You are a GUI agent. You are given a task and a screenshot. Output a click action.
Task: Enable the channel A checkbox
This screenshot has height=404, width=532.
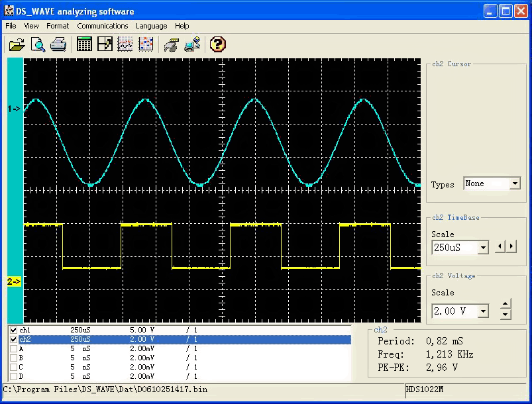tap(13, 348)
